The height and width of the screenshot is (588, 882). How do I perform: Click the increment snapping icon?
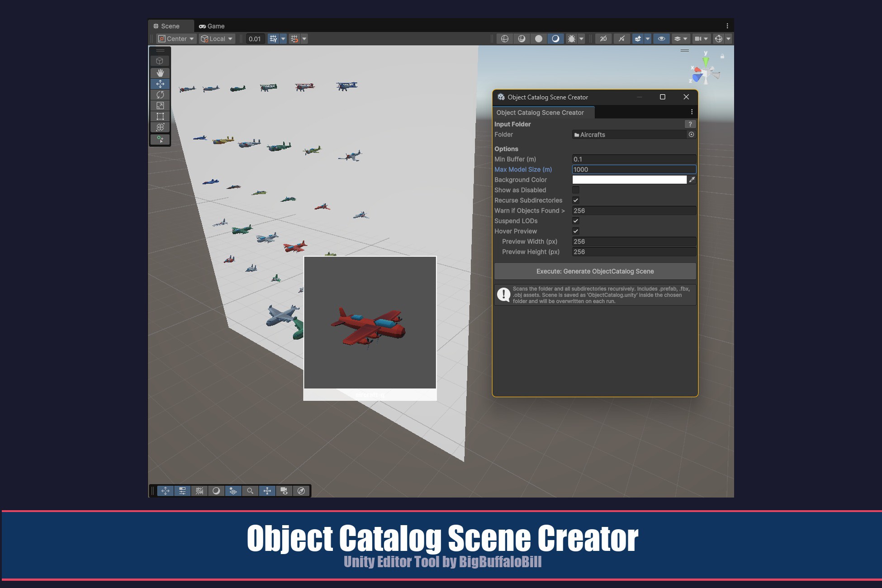click(294, 39)
